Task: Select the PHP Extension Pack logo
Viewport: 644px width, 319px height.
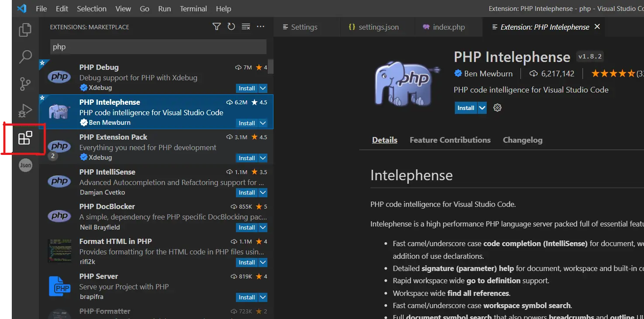Action: click(59, 147)
